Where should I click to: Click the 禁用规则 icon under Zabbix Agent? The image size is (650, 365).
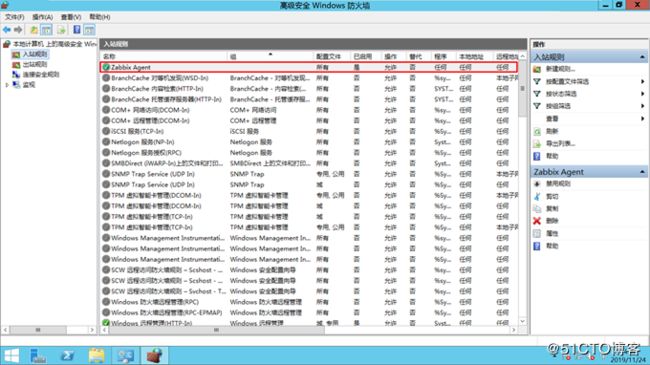(x=537, y=184)
